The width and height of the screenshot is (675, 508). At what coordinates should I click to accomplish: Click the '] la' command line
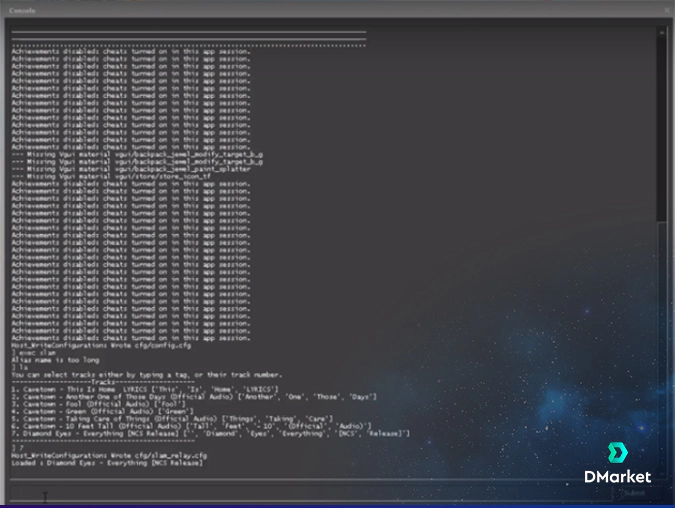(x=19, y=367)
